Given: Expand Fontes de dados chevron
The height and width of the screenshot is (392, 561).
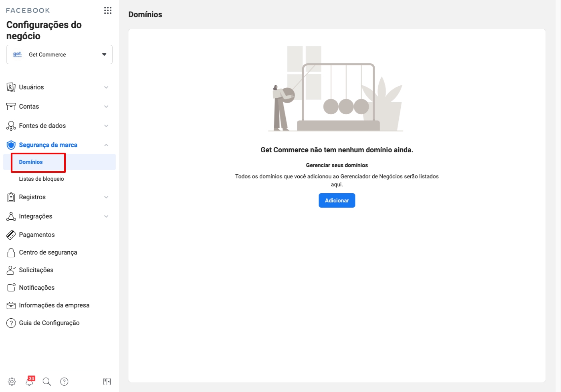Looking at the screenshot, I should 106,126.
